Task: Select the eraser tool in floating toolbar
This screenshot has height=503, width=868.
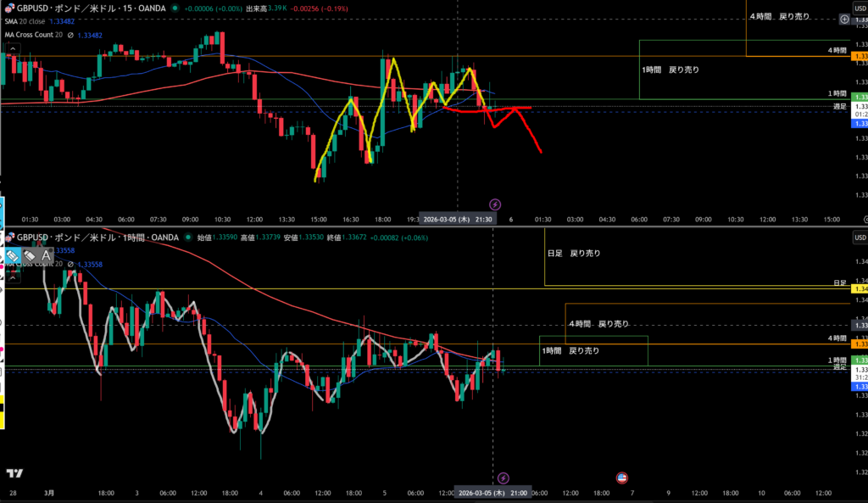Action: tap(29, 254)
